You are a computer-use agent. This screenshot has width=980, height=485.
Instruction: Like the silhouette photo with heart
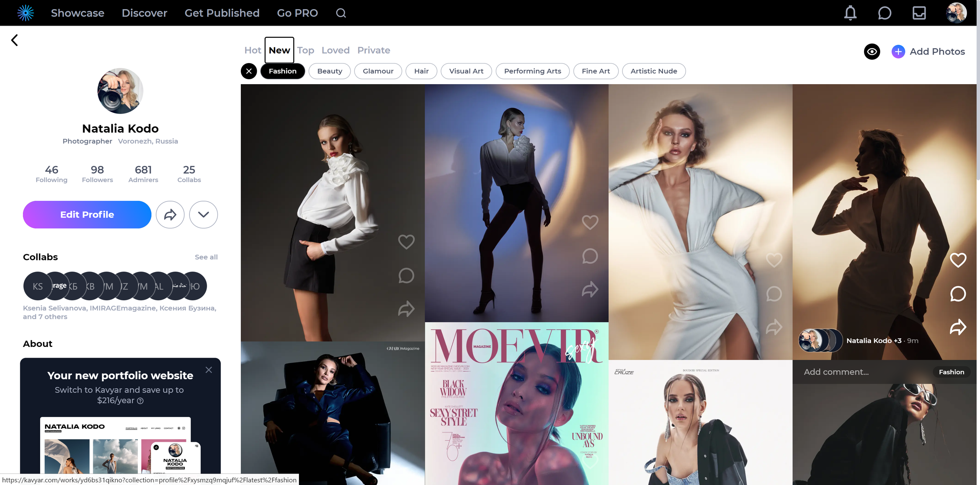tap(958, 260)
